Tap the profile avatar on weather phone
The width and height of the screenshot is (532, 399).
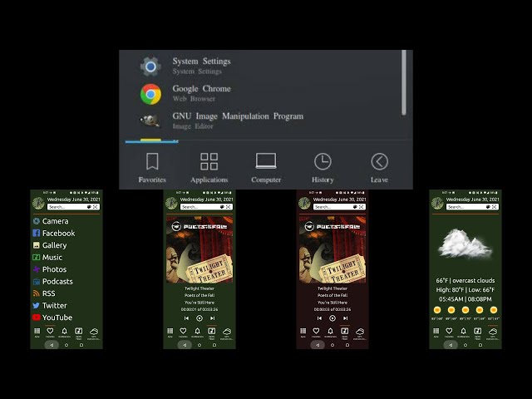coord(437,203)
